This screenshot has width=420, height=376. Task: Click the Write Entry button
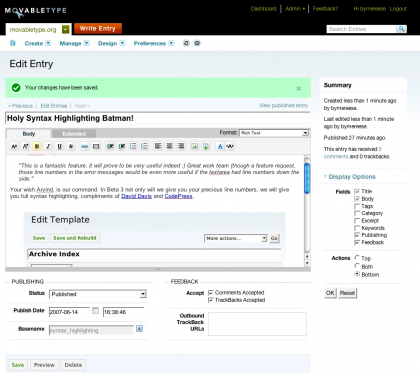[98, 29]
